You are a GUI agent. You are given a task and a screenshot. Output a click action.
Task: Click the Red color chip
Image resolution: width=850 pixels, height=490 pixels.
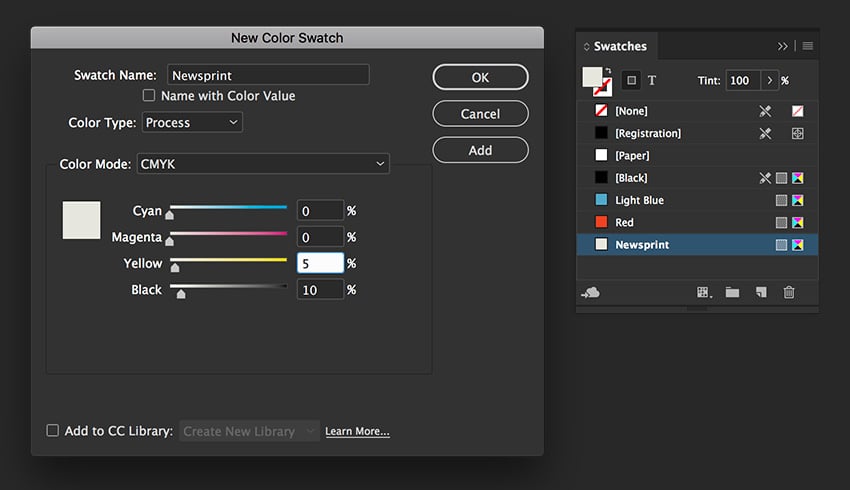click(x=601, y=222)
